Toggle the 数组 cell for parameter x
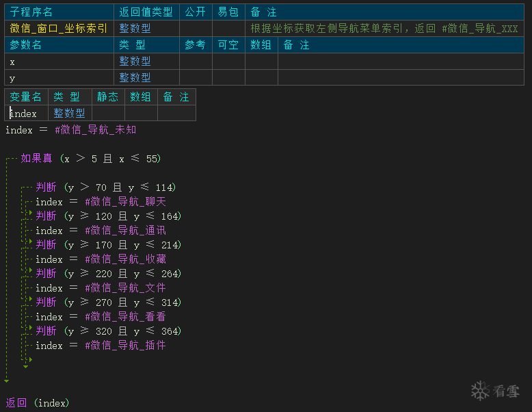This screenshot has height=412, width=532. click(261, 61)
